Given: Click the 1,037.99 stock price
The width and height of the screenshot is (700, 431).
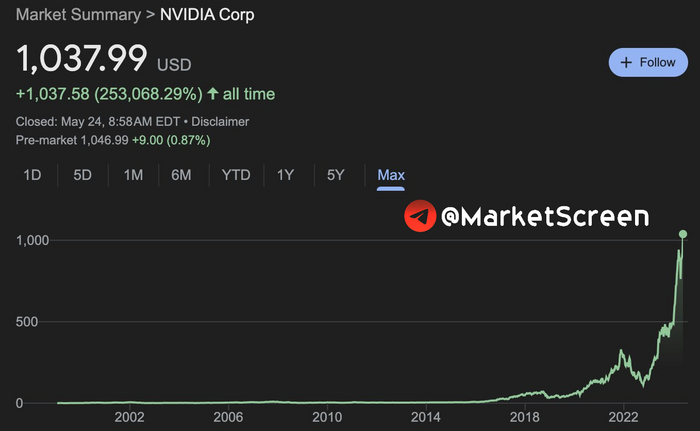Looking at the screenshot, I should pos(81,59).
